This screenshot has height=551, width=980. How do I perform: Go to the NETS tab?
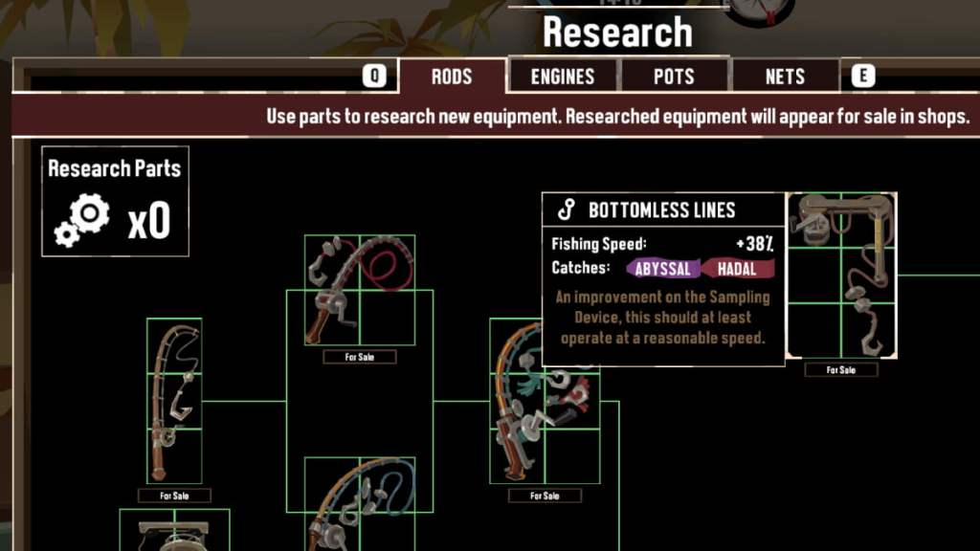click(785, 77)
